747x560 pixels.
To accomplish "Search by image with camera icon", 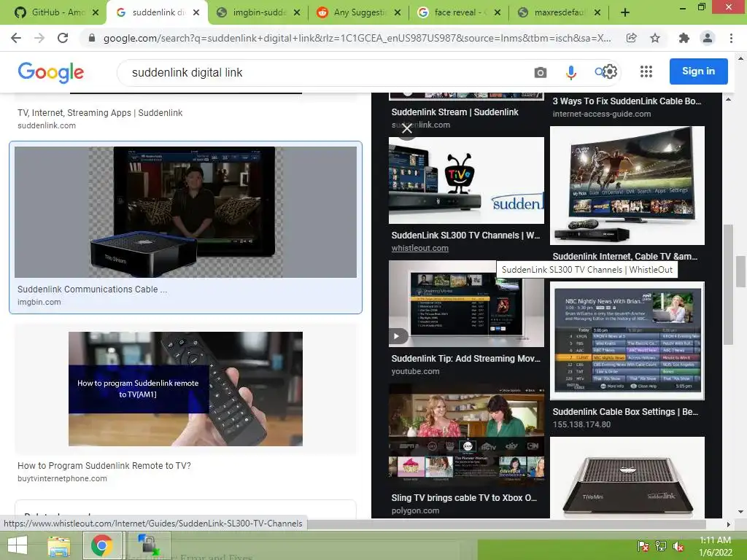I will click(541, 72).
